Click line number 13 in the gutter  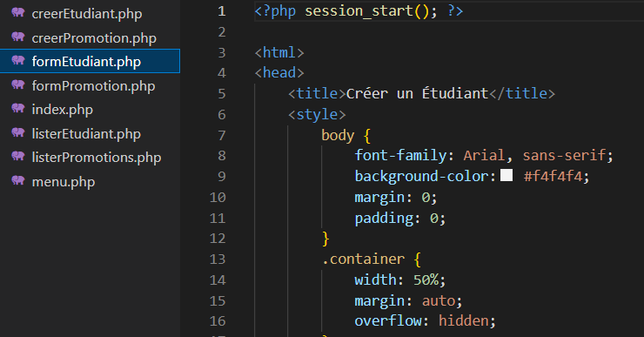pyautogui.click(x=218, y=259)
